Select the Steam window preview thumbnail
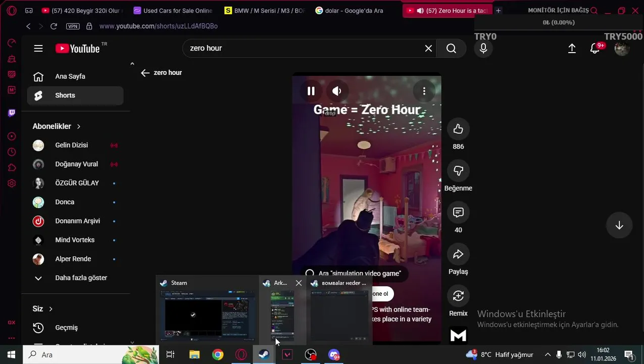 click(208, 315)
